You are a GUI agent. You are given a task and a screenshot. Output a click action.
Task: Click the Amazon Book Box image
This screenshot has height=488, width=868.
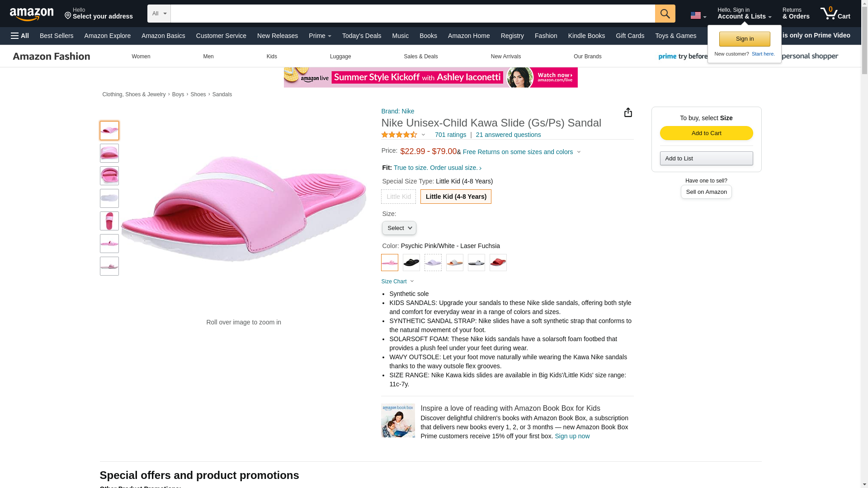point(398,421)
